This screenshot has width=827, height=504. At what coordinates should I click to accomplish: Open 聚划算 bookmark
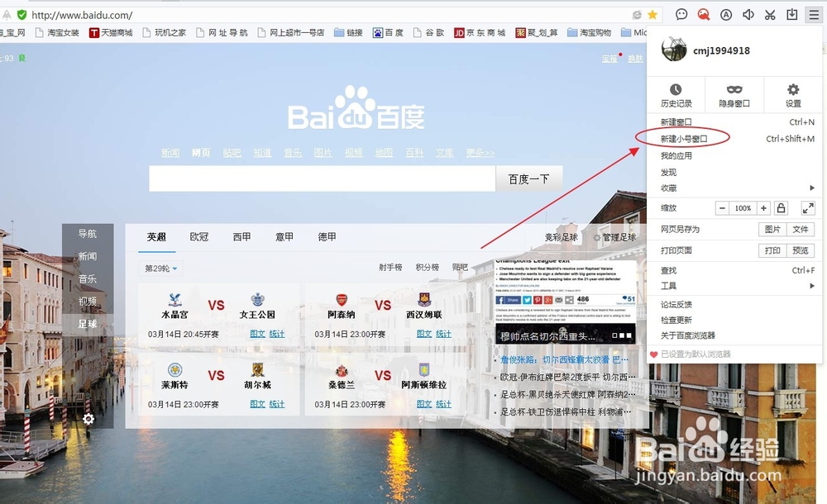[x=537, y=33]
